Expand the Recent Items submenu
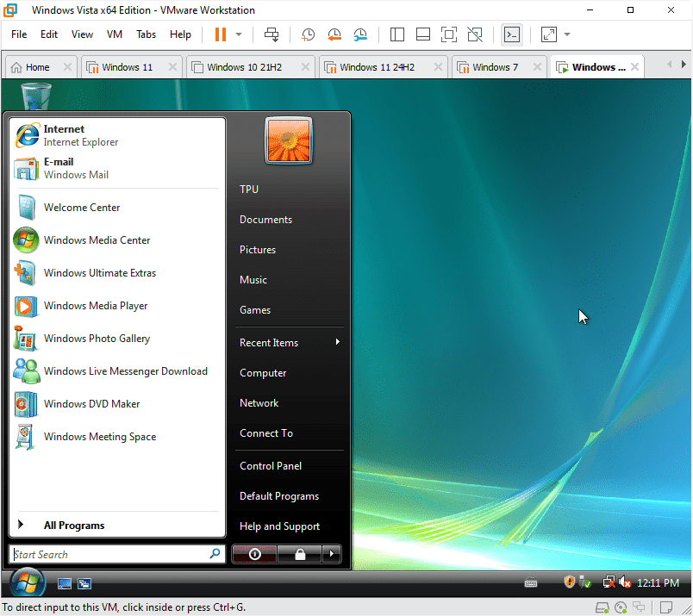693x616 pixels. pos(268,342)
